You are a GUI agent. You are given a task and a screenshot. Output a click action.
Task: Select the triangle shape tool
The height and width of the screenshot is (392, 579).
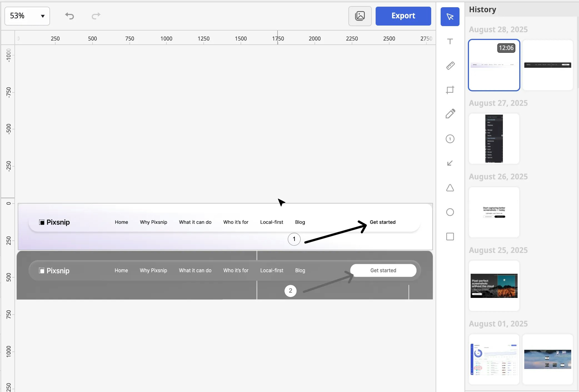(x=450, y=188)
